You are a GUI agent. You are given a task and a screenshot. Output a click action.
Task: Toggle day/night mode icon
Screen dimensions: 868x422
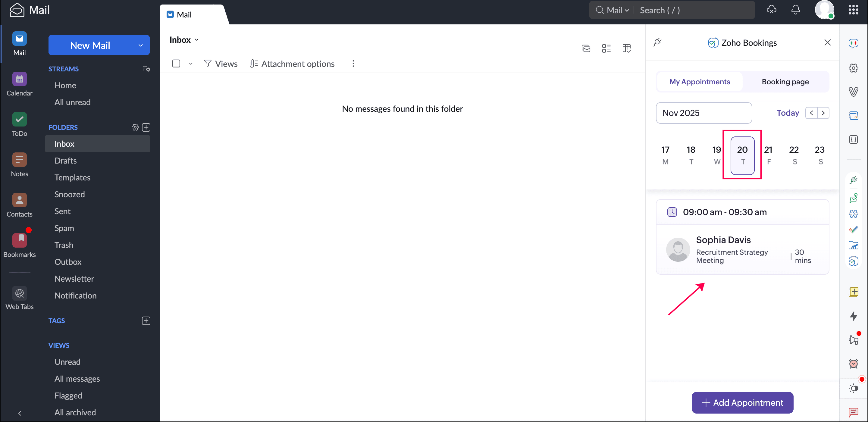pyautogui.click(x=853, y=388)
